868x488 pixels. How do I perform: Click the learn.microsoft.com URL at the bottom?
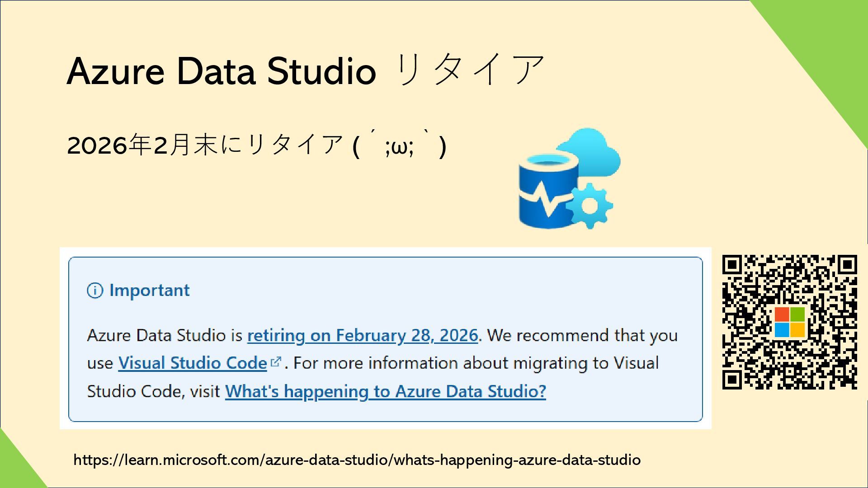coord(357,460)
